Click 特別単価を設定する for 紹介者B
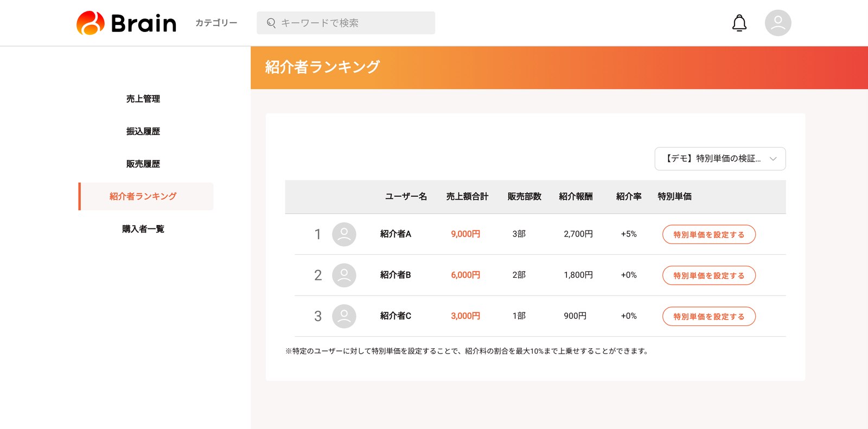Screen dimensions: 868x429 (709, 276)
